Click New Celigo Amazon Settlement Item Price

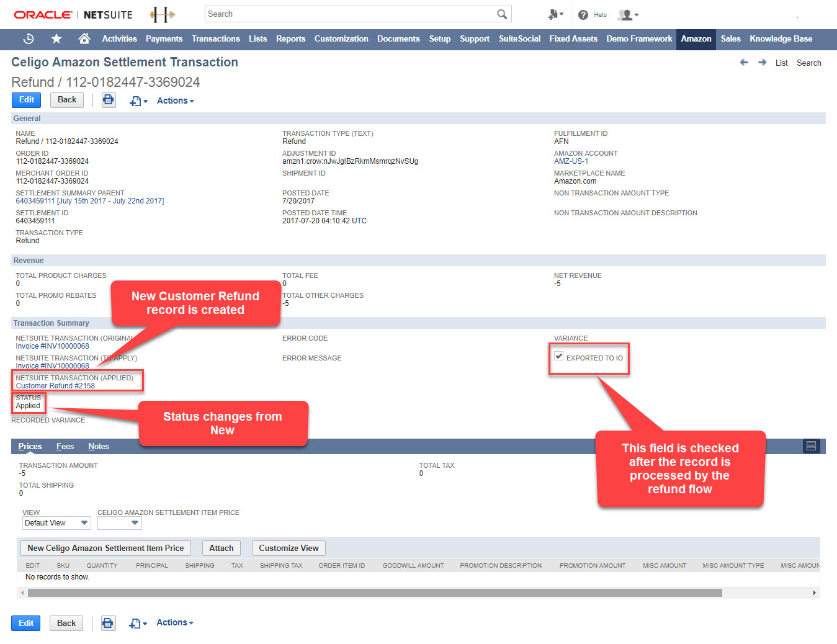[105, 548]
